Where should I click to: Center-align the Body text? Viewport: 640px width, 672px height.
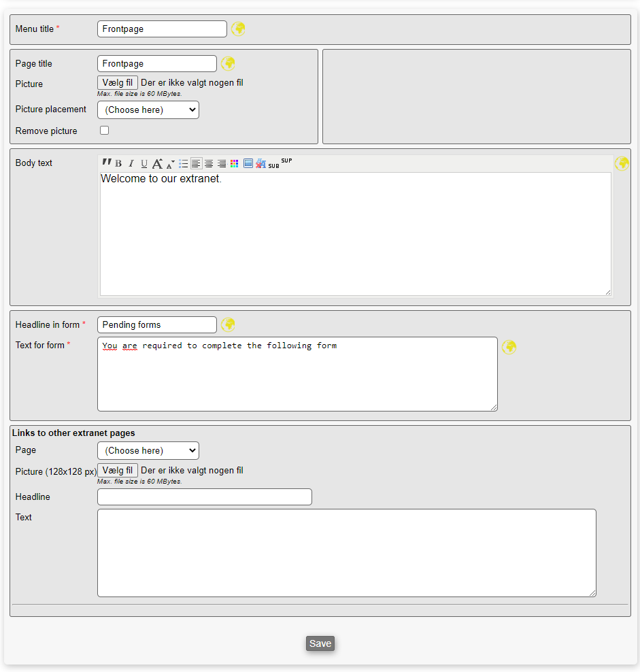209,164
